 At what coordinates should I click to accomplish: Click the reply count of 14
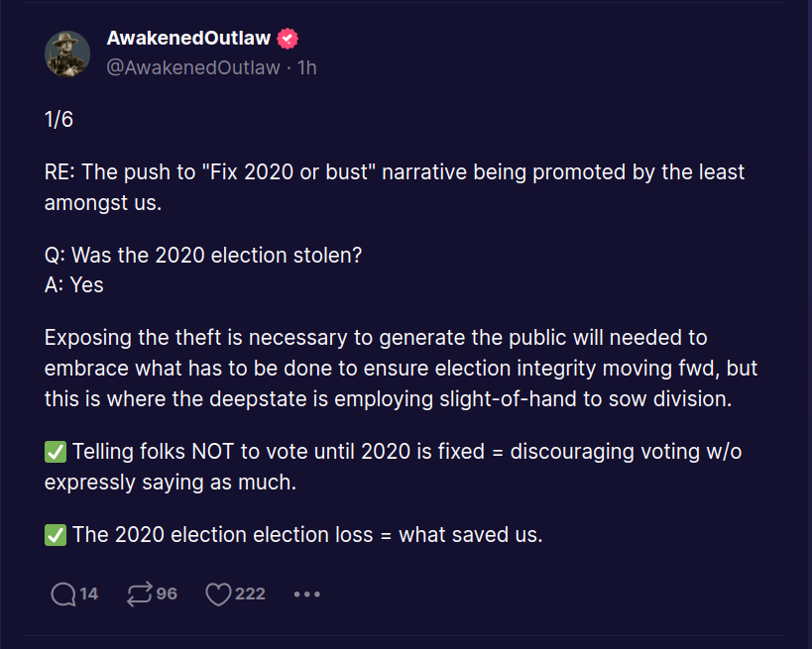click(89, 594)
